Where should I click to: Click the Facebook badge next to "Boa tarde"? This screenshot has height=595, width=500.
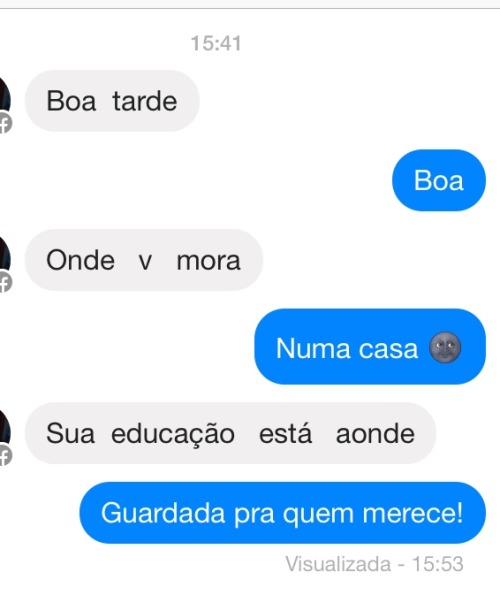(5, 123)
